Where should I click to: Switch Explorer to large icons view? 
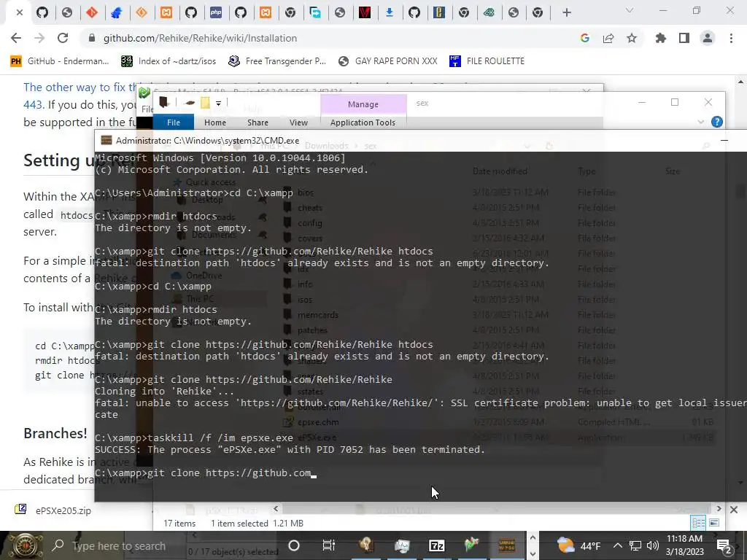(714, 523)
